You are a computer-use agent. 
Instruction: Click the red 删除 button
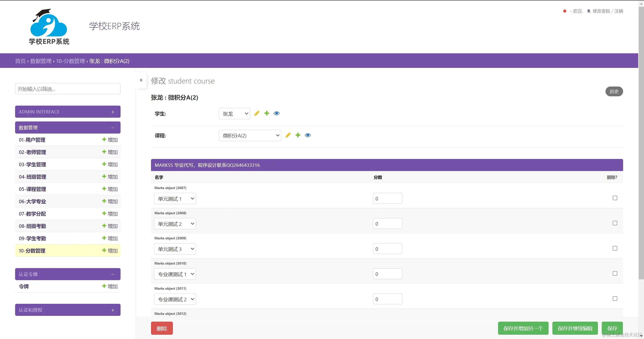162,328
